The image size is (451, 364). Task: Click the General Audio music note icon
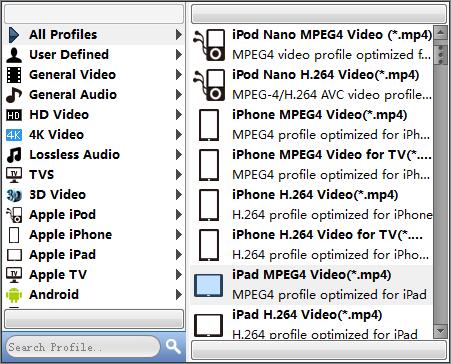click(x=14, y=95)
